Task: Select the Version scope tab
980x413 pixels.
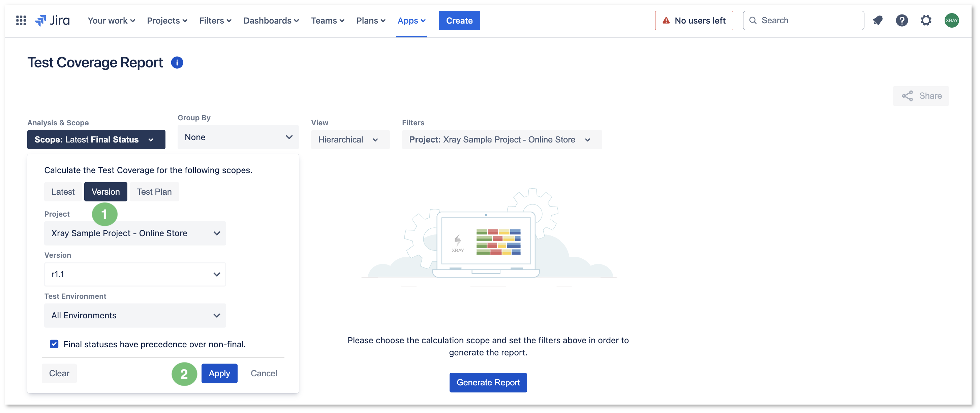Action: tap(106, 192)
